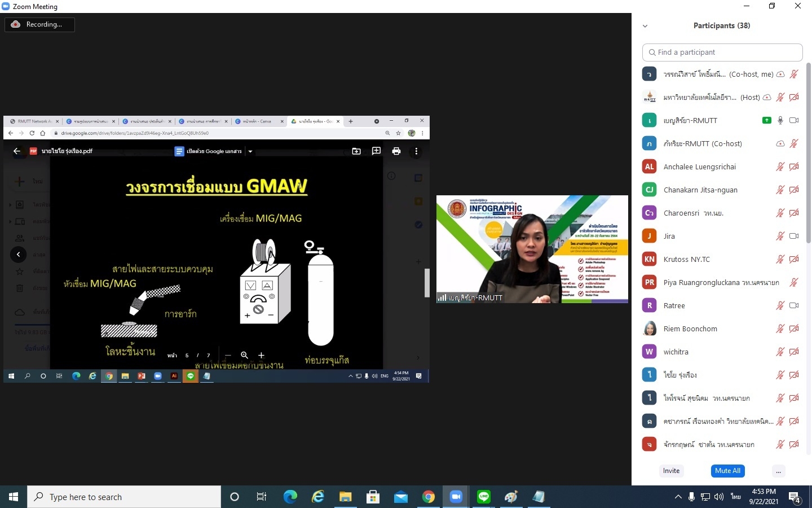This screenshot has height=508, width=812.
Task: Open Microsoft Edge from taskbar
Action: tap(290, 497)
